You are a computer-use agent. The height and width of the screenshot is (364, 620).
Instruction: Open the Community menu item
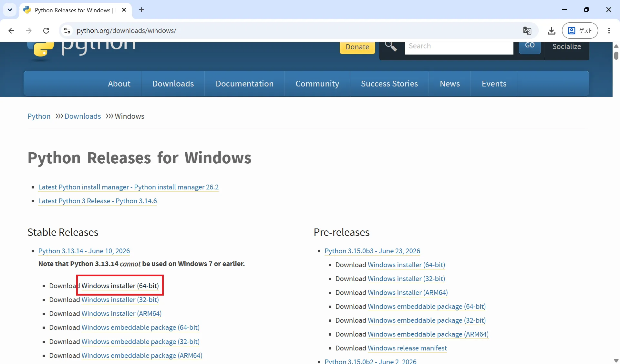coord(317,84)
